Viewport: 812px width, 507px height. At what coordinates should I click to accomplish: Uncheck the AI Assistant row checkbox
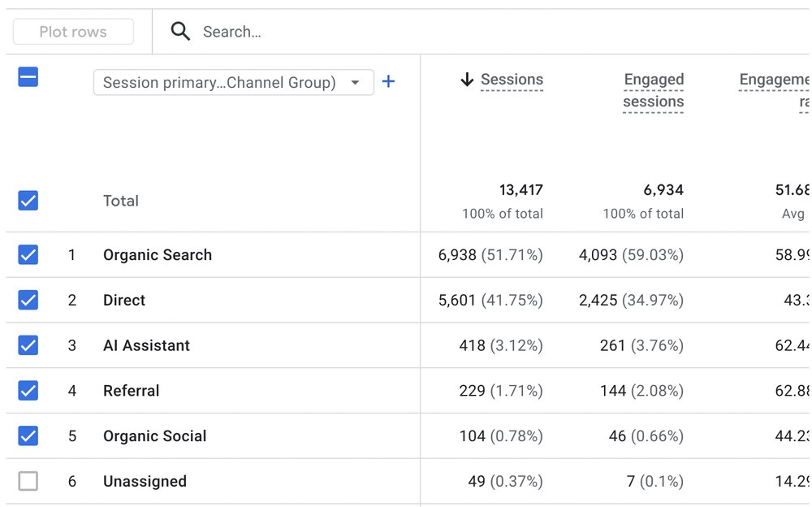click(28, 345)
